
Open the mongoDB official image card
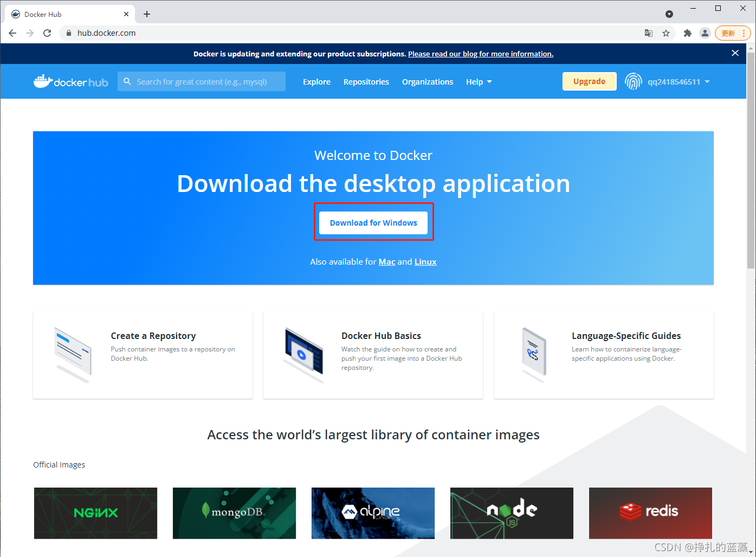tap(234, 513)
